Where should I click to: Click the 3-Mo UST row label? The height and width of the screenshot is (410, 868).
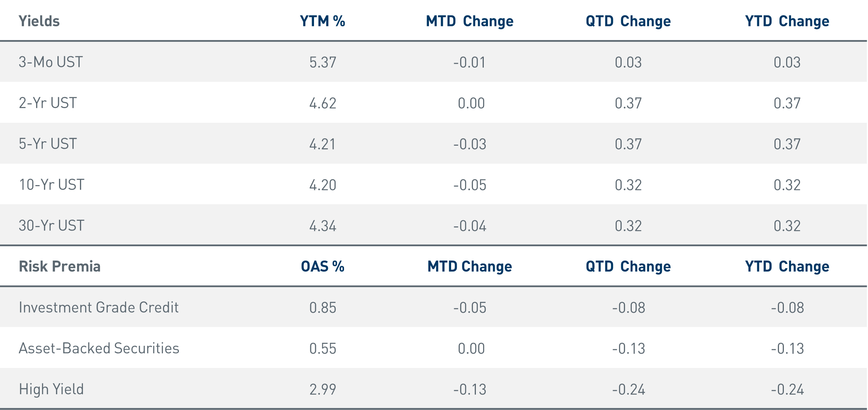click(x=51, y=62)
